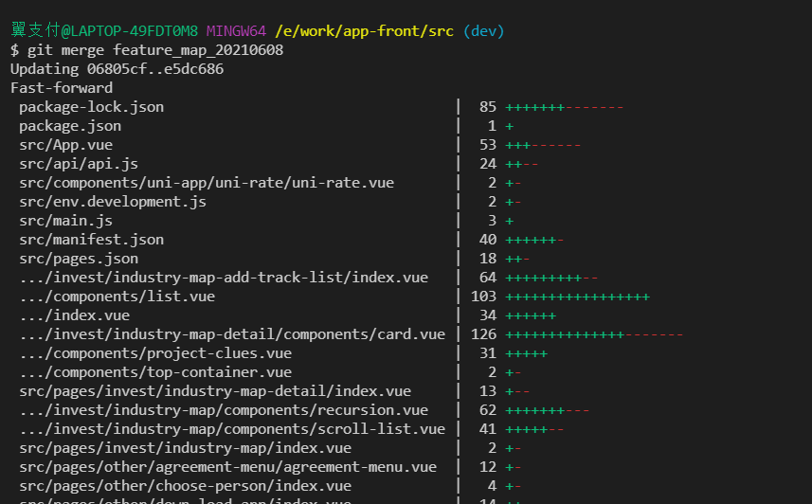Click src/pages/invest/industry-map-detail/index.vue path

pos(215,391)
